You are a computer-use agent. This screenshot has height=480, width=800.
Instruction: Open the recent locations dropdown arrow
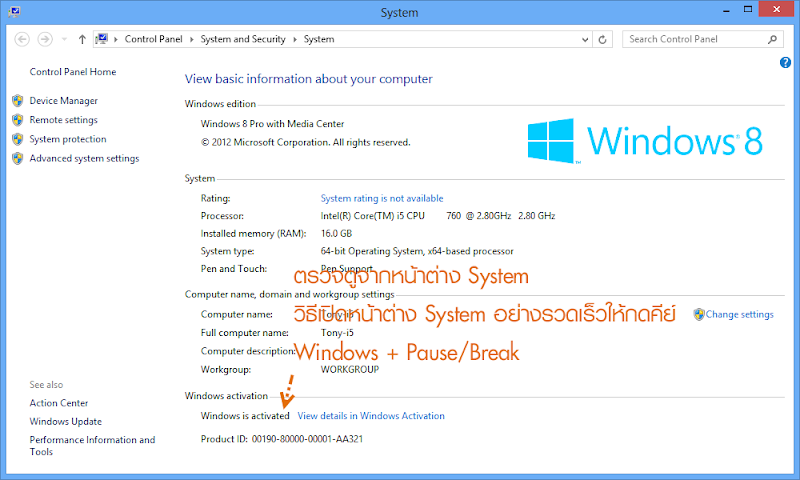(64, 39)
